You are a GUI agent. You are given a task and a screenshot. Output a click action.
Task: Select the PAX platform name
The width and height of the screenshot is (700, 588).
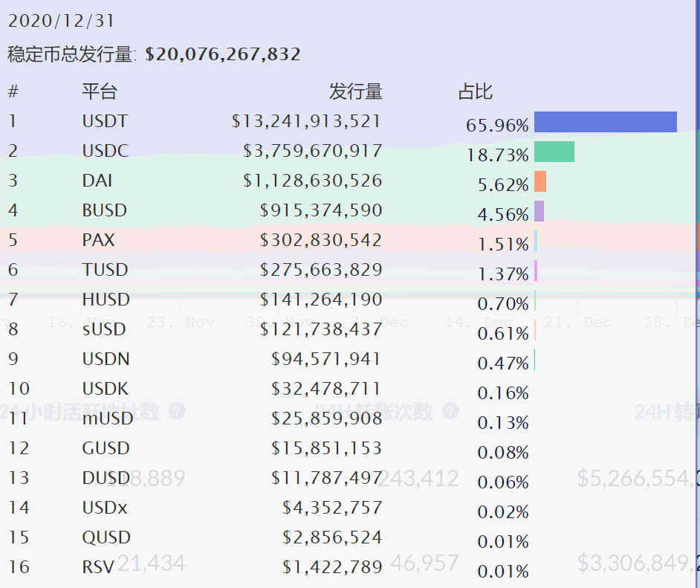[x=98, y=240]
